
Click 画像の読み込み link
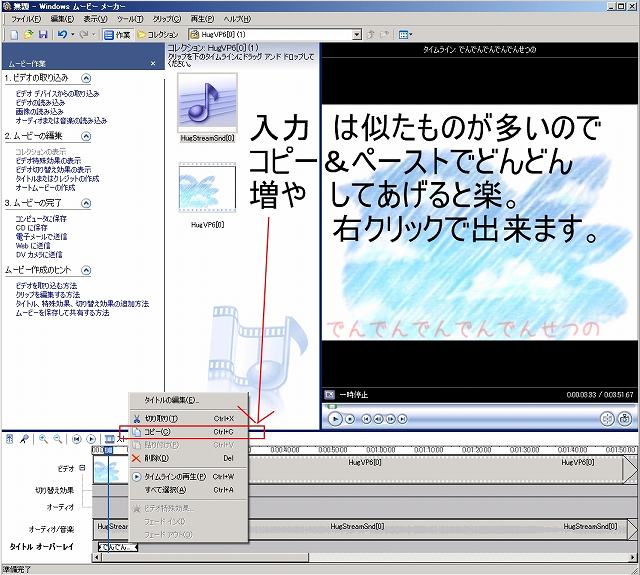coord(39,111)
